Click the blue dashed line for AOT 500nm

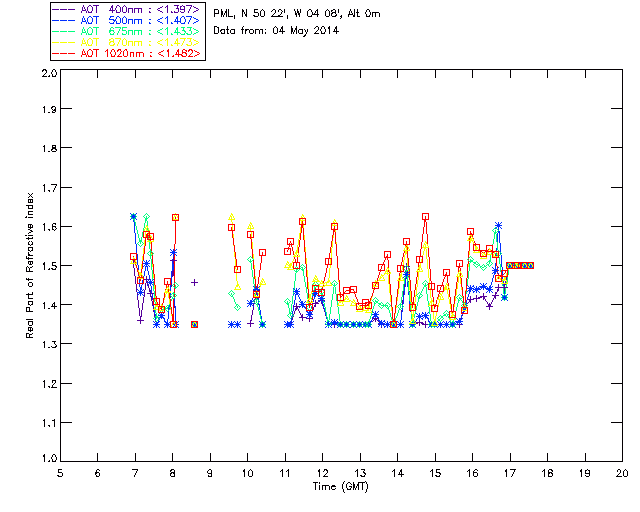point(64,20)
